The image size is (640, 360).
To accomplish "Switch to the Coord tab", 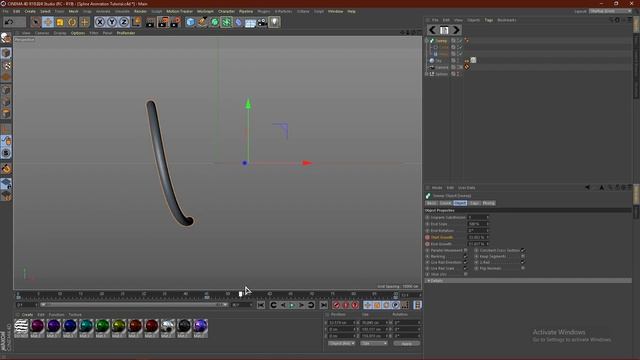I will tap(445, 203).
